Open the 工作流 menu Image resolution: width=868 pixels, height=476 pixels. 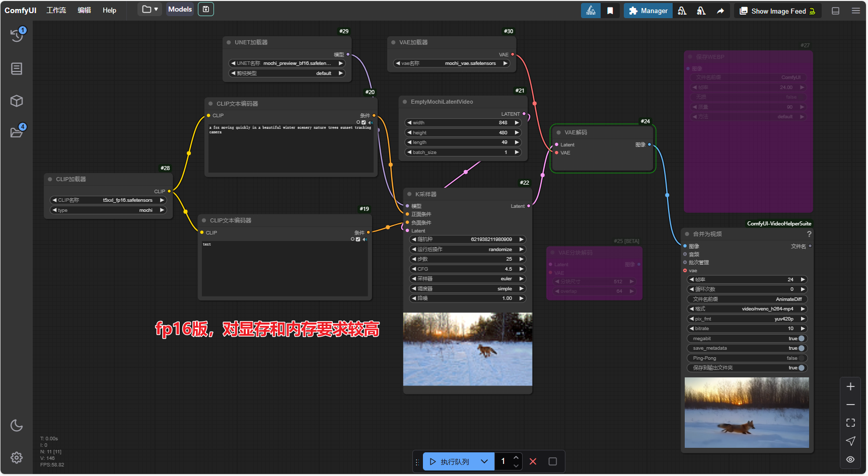coord(56,10)
